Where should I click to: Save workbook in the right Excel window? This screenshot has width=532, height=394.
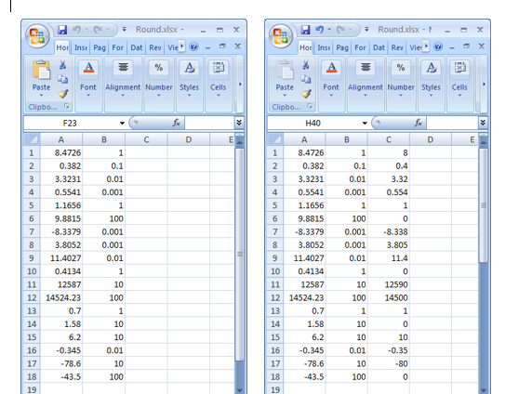305,30
